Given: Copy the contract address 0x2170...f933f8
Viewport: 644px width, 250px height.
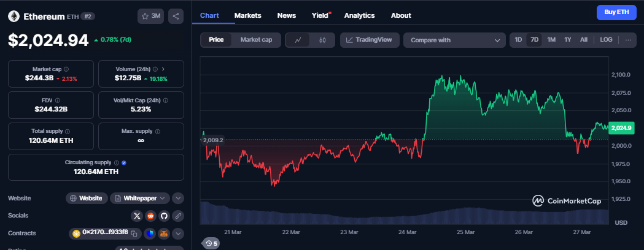Looking at the screenshot, I should click(x=101, y=233).
